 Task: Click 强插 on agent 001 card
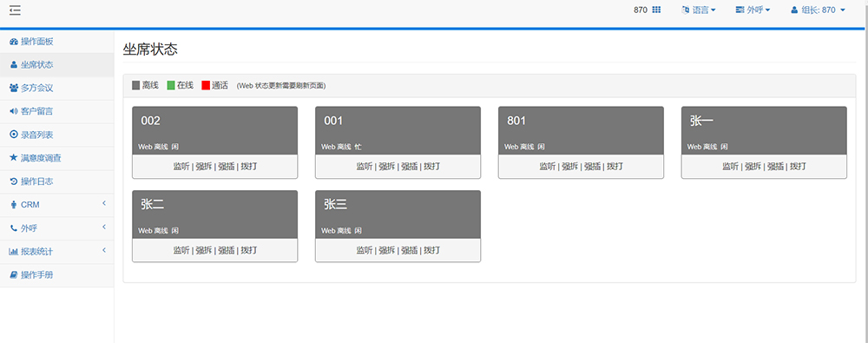point(409,166)
